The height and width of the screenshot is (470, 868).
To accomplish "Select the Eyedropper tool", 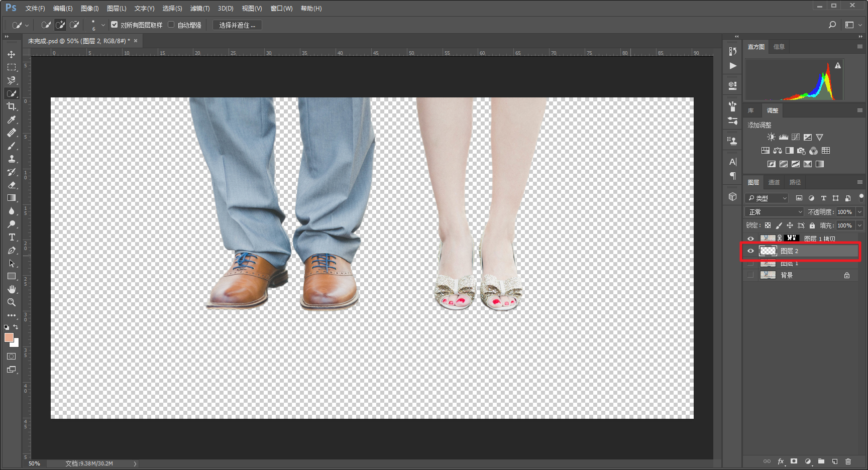I will (x=12, y=120).
